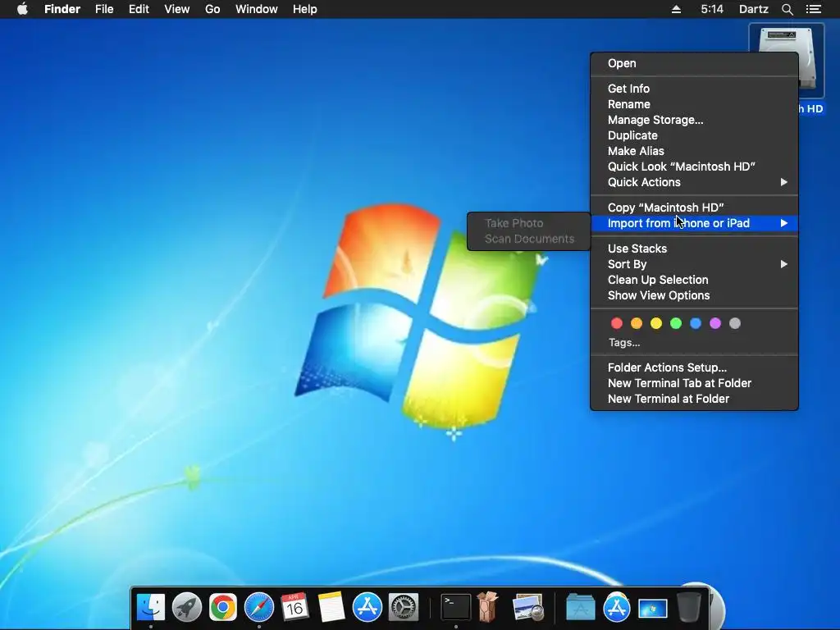Expand the Quick Actions submenu arrow
This screenshot has height=630, width=840.
tap(783, 182)
